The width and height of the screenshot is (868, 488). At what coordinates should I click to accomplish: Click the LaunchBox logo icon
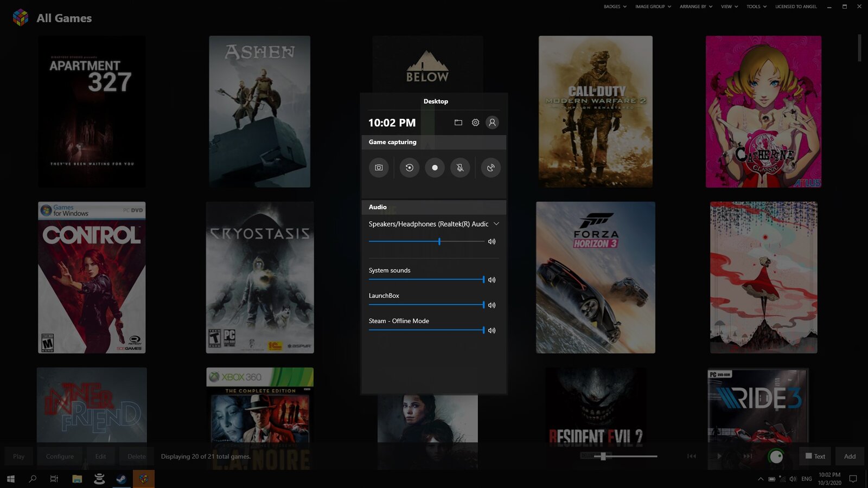tap(21, 17)
